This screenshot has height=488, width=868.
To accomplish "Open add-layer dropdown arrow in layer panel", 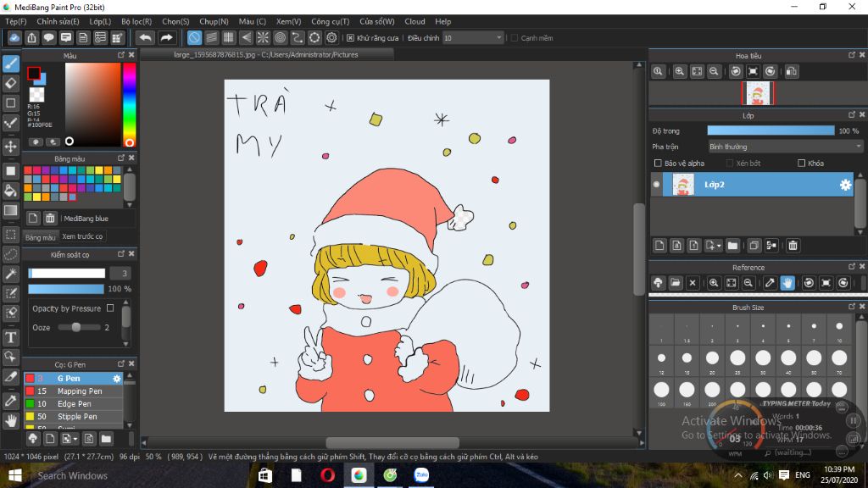I will [x=719, y=246].
